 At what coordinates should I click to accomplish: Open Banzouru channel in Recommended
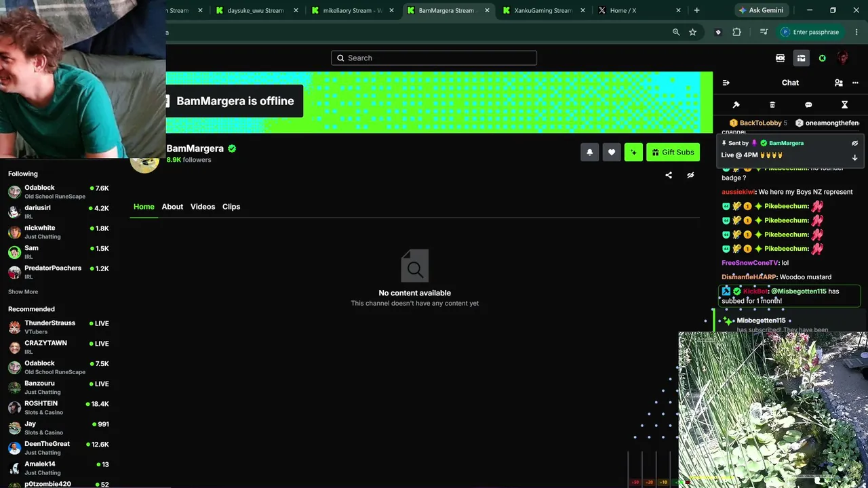58,388
